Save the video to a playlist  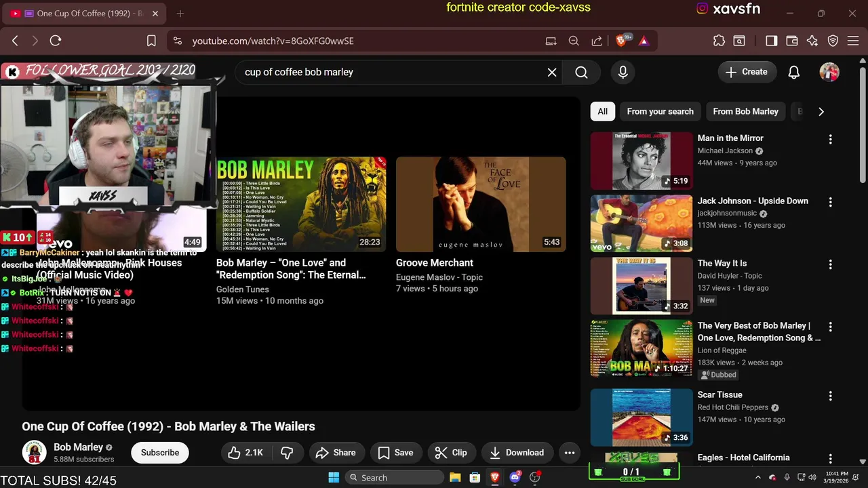395,453
